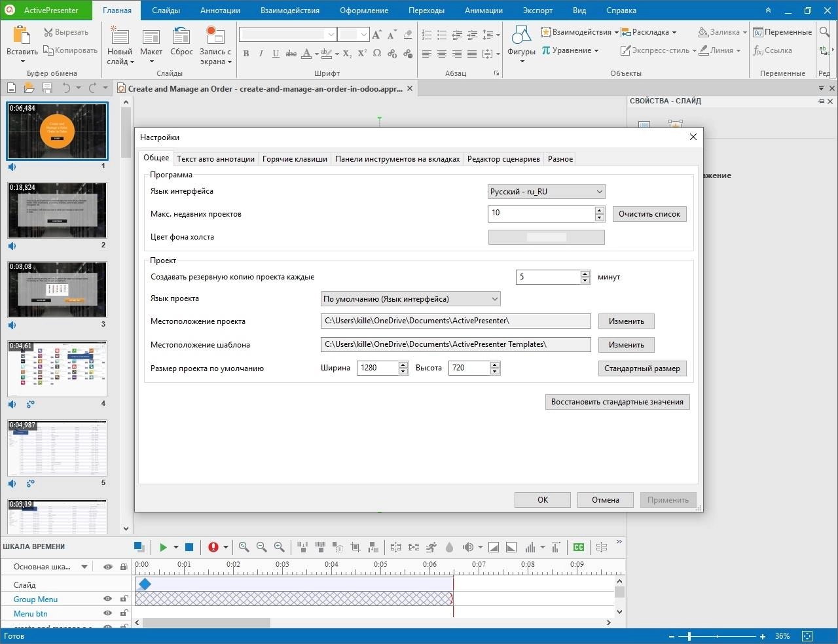Click the save project floppy icon
Screen dimensions: 838x644
pyautogui.click(x=47, y=88)
